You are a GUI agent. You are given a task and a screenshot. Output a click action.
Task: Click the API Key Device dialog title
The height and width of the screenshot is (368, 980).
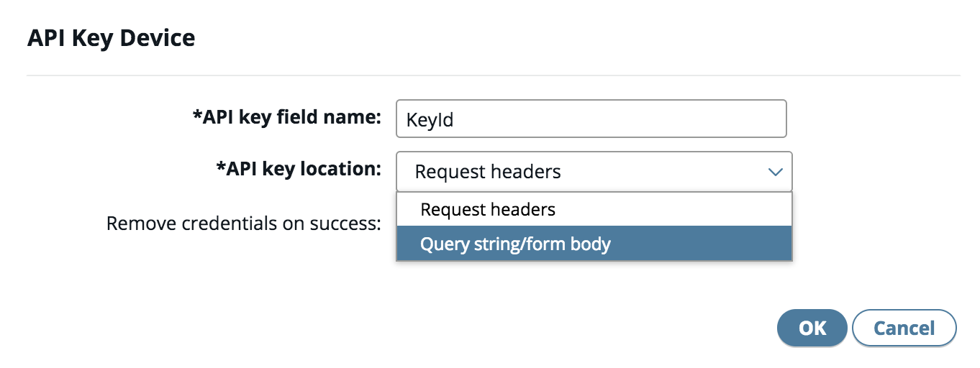[x=111, y=37]
